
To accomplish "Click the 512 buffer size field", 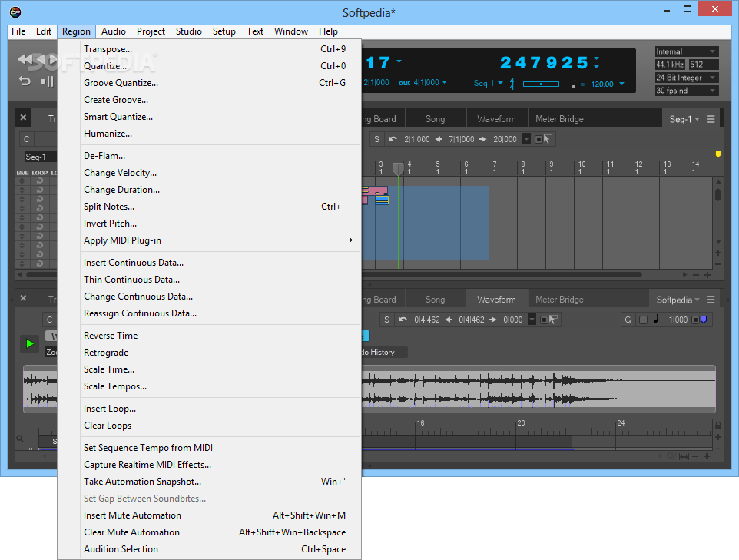I will [x=704, y=65].
